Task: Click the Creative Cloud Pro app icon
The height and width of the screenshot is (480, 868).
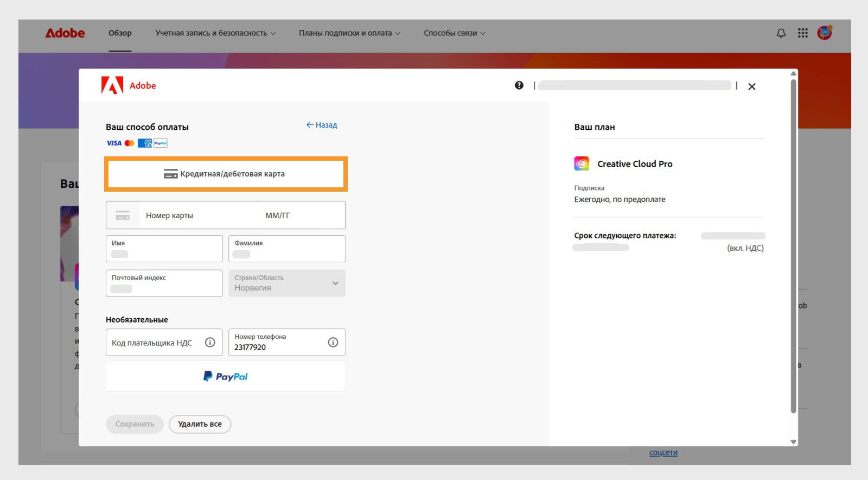Action: point(582,163)
